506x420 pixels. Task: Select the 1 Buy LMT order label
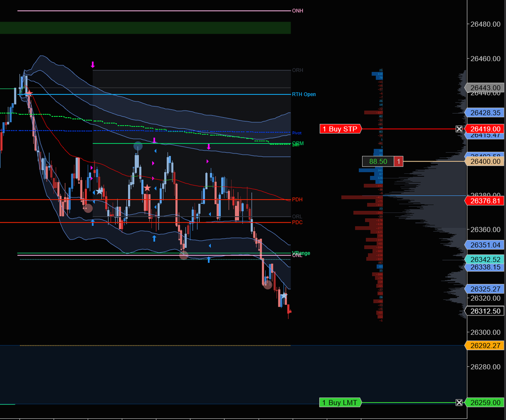pos(341,403)
